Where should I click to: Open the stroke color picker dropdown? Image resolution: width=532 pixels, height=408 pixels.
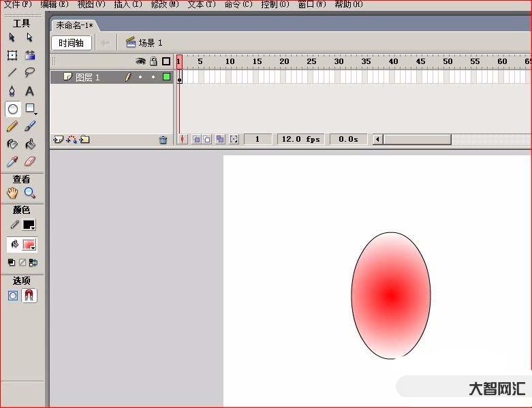(x=29, y=225)
